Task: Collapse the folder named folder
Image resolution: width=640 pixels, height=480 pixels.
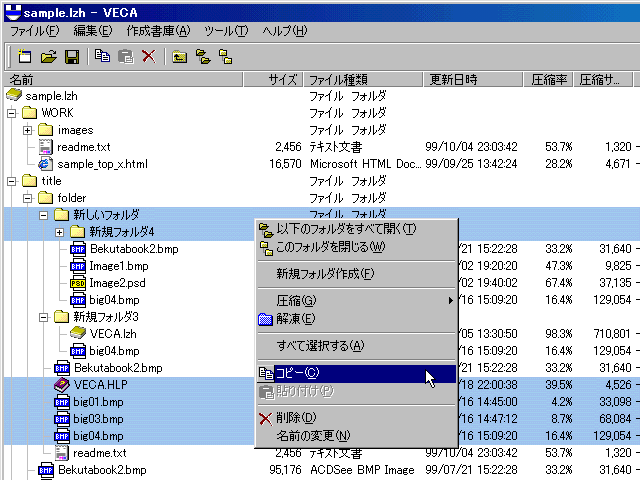Action: [x=27, y=198]
